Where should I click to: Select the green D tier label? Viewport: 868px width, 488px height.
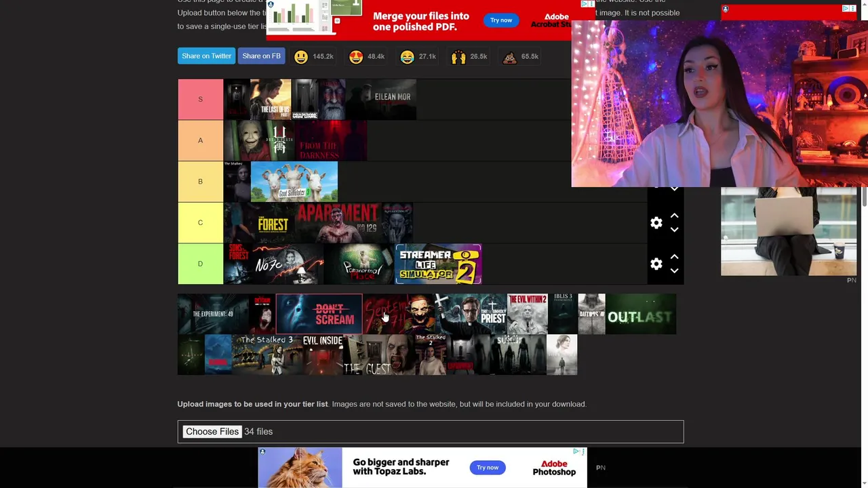(x=200, y=264)
